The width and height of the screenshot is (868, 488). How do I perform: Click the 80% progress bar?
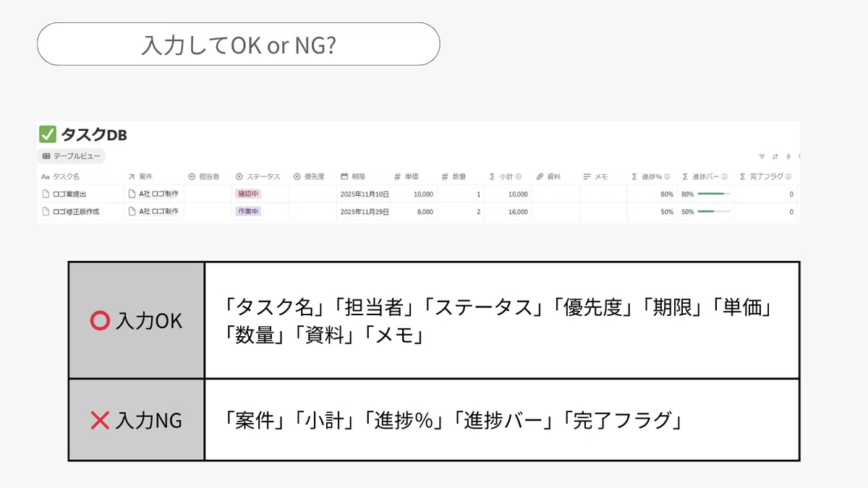(715, 194)
